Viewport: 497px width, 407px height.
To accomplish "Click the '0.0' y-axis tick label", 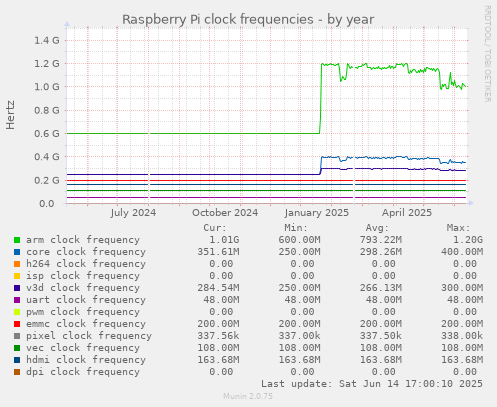I will [x=47, y=204].
